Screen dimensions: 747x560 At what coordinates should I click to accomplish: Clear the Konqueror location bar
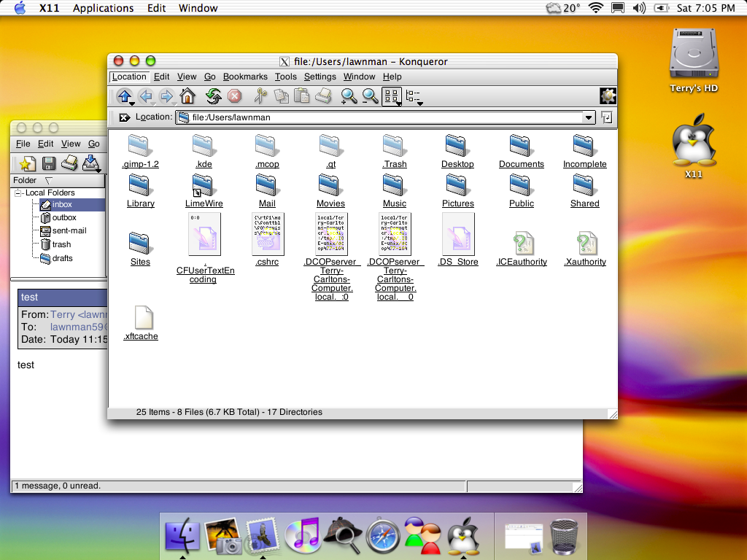click(124, 117)
